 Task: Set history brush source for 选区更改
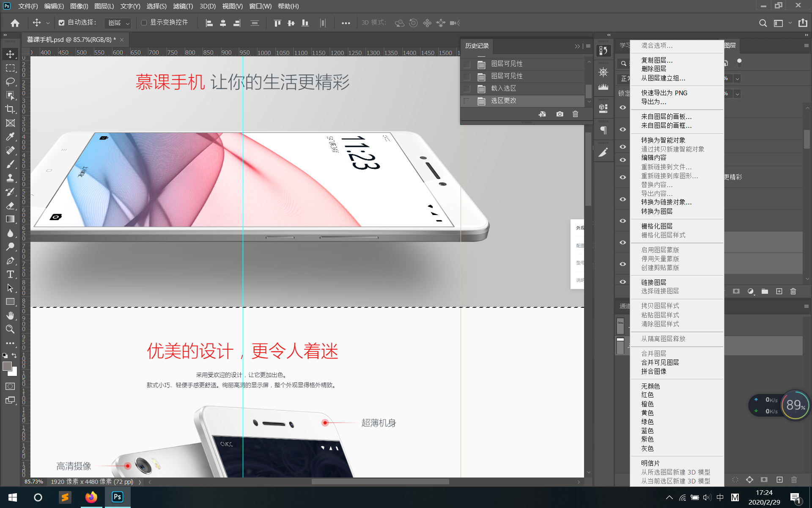tap(467, 101)
